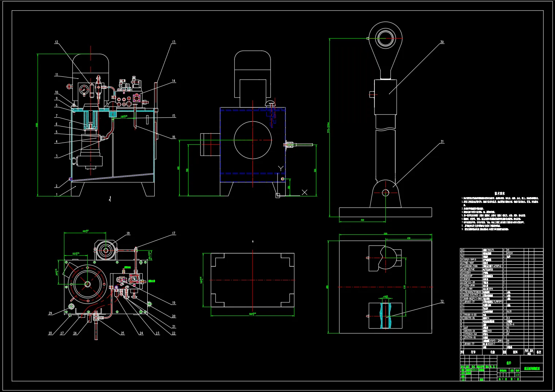Click callout number 11 beside the motor
The height and width of the screenshot is (392, 555).
56,75
